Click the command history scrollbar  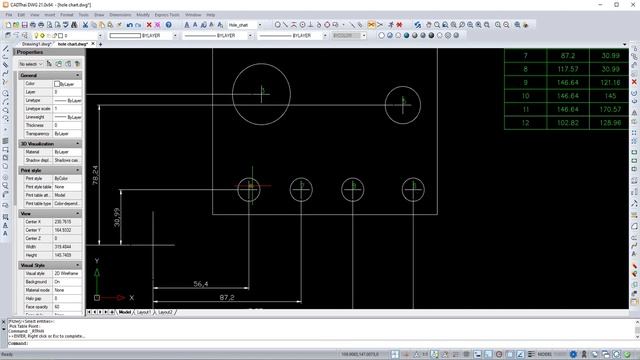tap(637, 329)
